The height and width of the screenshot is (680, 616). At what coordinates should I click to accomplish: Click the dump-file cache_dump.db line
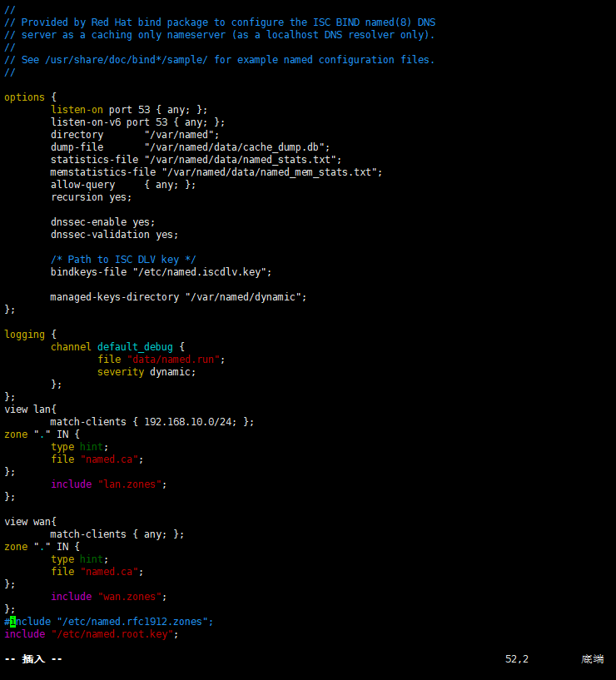190,147
